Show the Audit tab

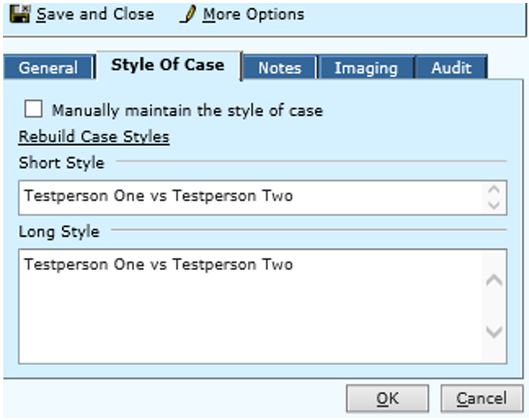(x=451, y=68)
